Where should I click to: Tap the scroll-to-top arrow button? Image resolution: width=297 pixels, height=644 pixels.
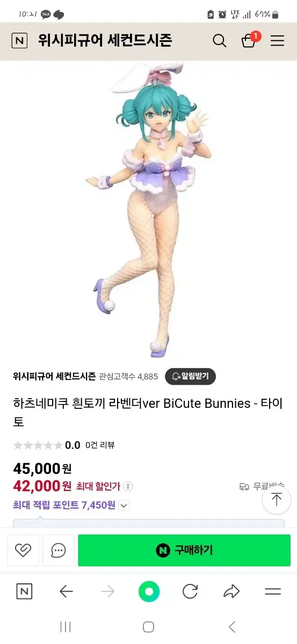click(x=277, y=500)
